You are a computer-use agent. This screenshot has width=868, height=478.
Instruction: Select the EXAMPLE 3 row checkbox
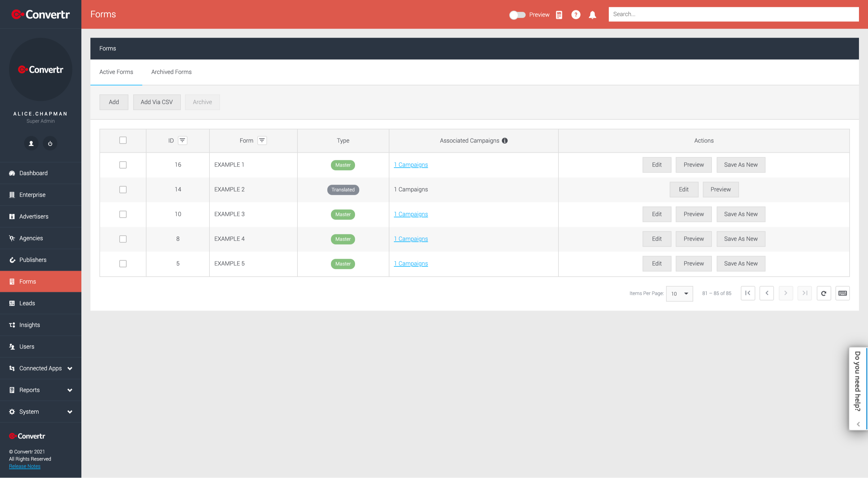pyautogui.click(x=123, y=214)
